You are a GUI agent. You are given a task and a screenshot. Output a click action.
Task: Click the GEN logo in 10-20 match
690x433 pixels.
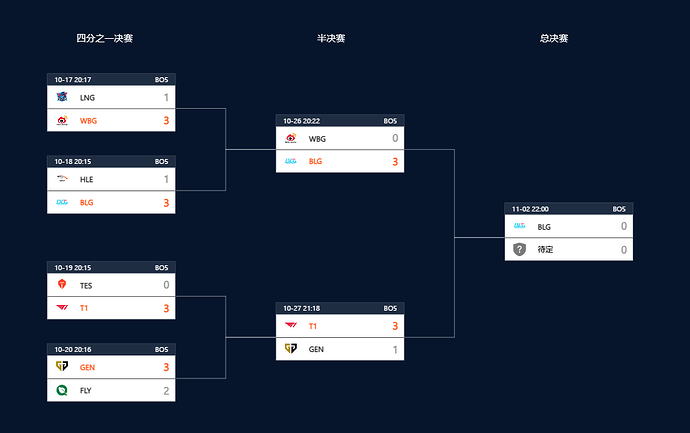click(x=62, y=366)
